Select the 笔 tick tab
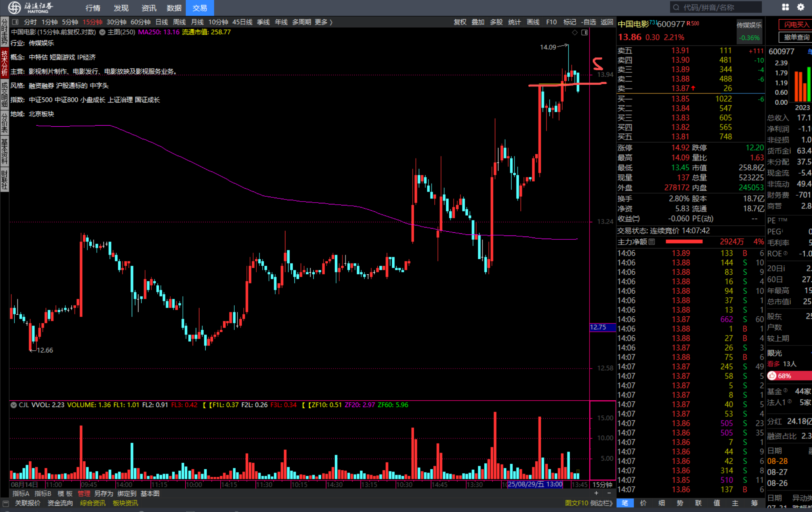This screenshot has height=512, width=812. click(625, 503)
